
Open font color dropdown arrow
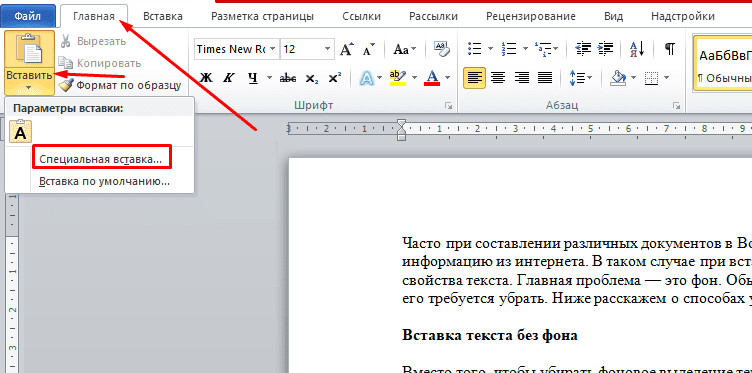[x=447, y=78]
